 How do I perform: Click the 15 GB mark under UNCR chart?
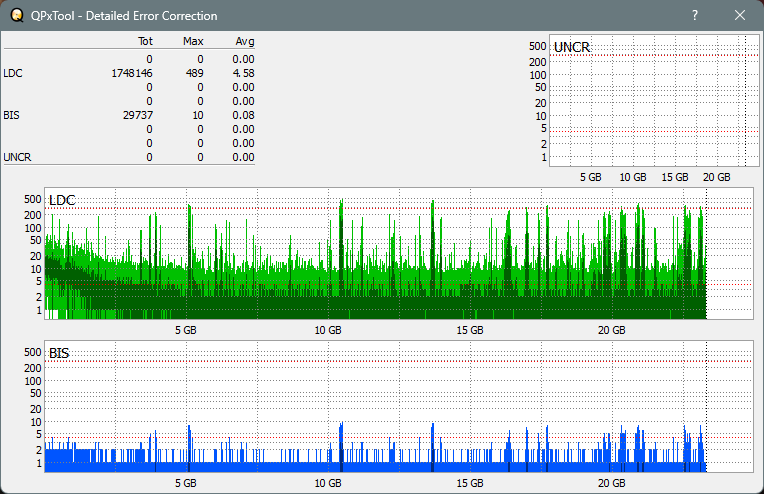[674, 177]
